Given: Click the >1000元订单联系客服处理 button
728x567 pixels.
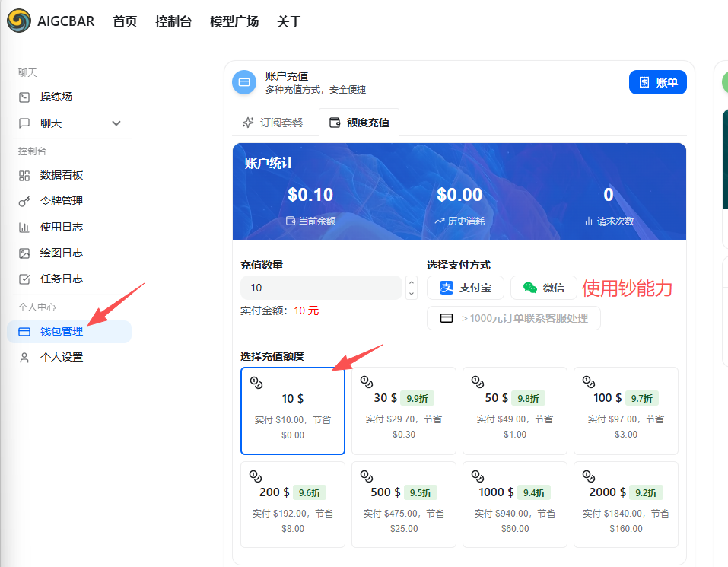Looking at the screenshot, I should [x=514, y=318].
